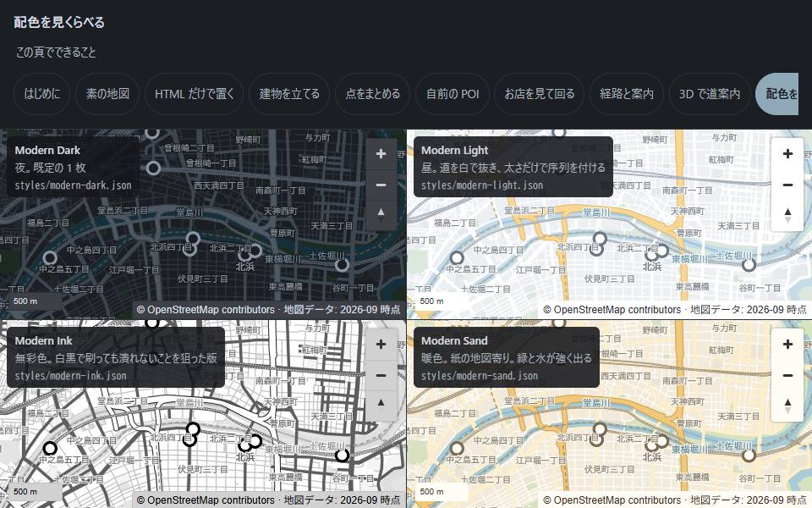
Task: Zoom in on the Modern Light map
Action: pos(787,154)
